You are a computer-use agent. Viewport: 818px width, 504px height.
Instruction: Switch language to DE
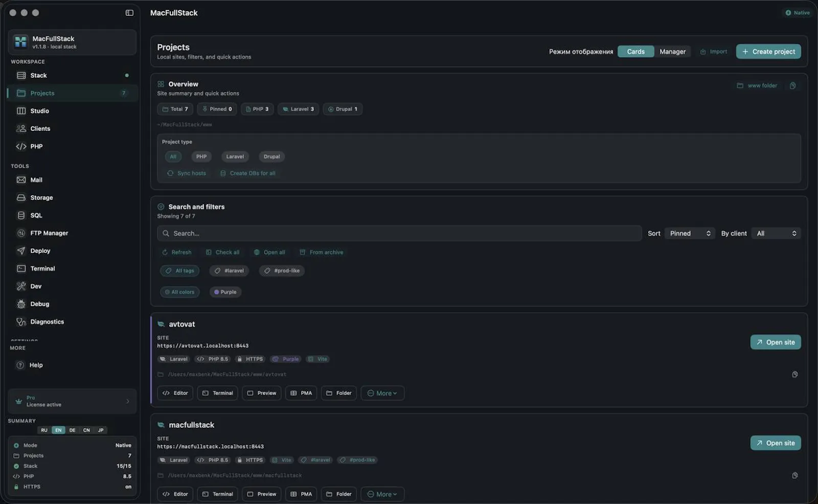[x=73, y=430]
